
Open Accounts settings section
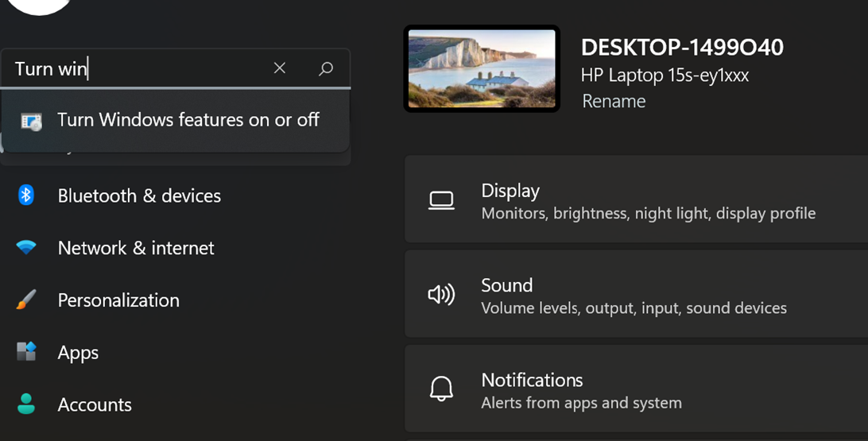coord(95,404)
